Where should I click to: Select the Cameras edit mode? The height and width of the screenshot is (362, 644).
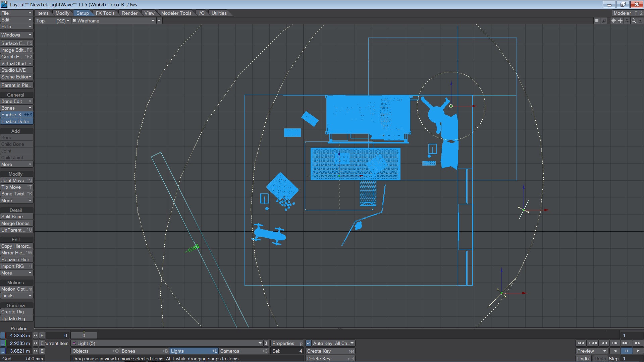pos(244,351)
